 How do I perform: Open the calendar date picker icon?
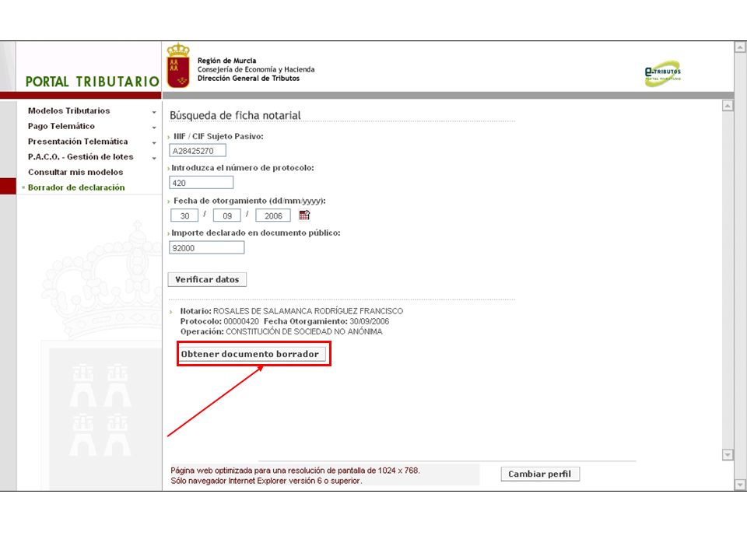click(x=304, y=215)
